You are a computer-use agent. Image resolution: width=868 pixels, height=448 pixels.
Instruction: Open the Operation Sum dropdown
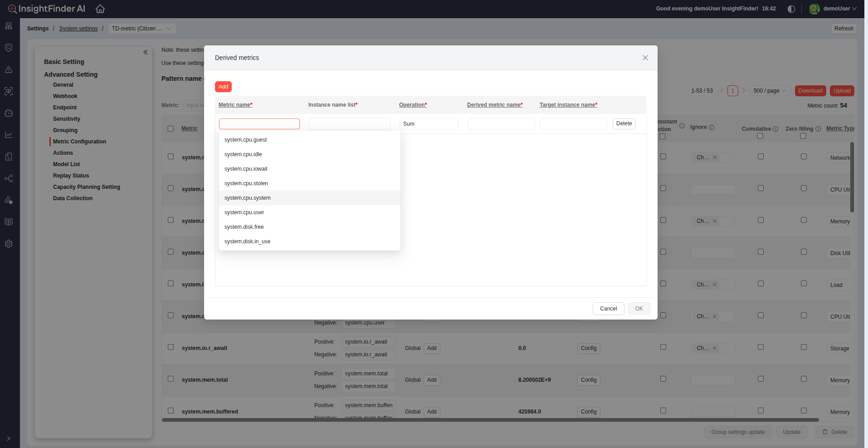point(429,124)
